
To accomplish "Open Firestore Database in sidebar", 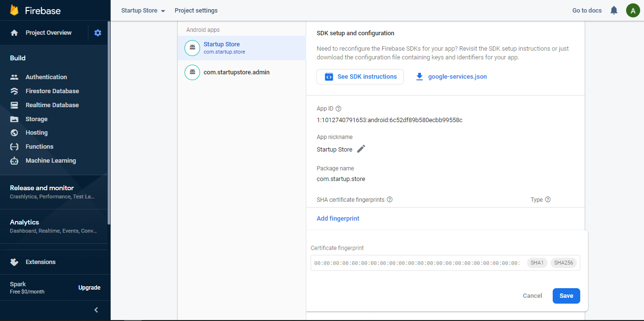I will click(x=52, y=91).
